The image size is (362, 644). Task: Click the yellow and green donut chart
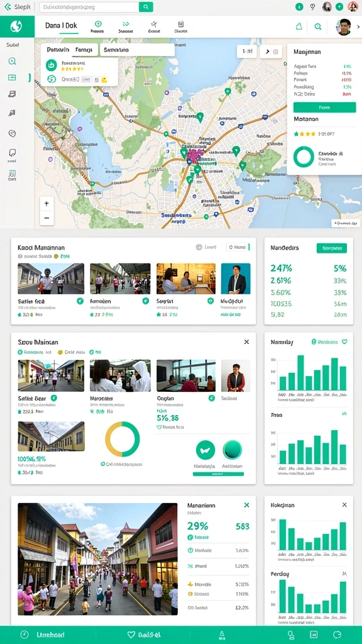123,438
